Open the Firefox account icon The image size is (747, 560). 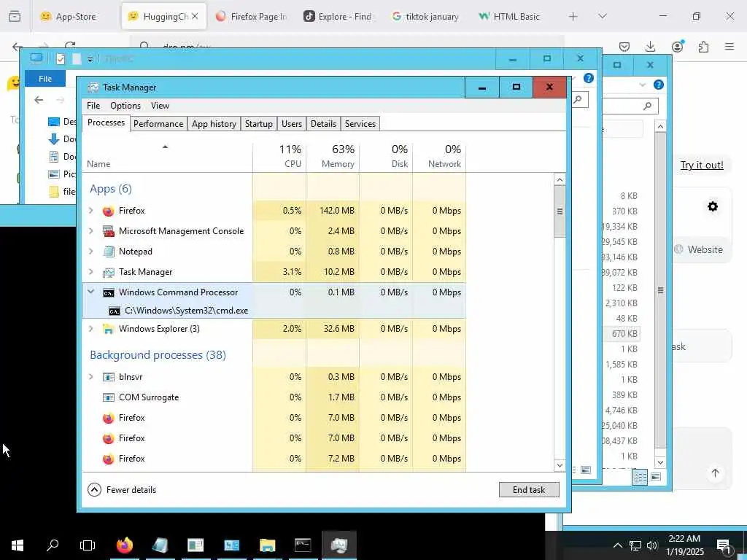[x=677, y=46]
